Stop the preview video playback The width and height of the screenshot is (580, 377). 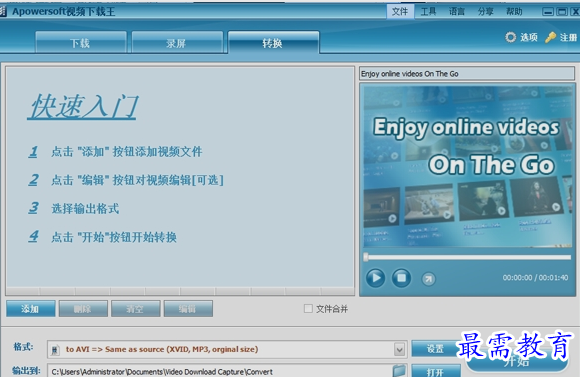[x=401, y=277]
